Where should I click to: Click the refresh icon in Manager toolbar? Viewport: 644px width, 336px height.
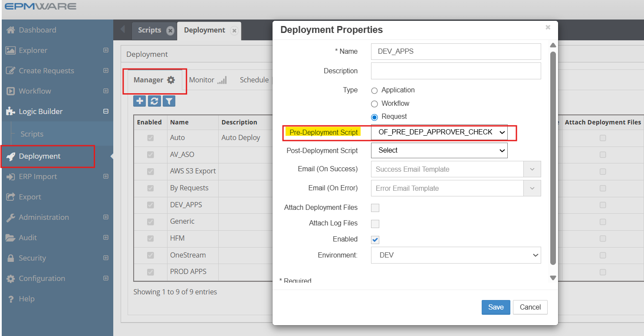point(154,101)
